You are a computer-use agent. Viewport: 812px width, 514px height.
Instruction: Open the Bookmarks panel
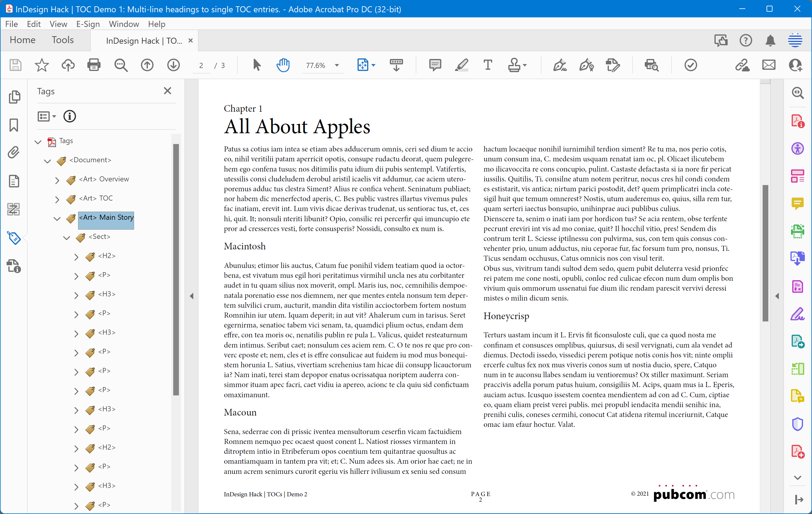[x=14, y=125]
